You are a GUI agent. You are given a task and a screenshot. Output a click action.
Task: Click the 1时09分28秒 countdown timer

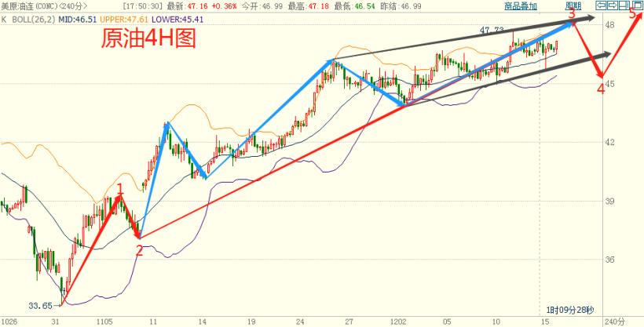pyautogui.click(x=569, y=310)
